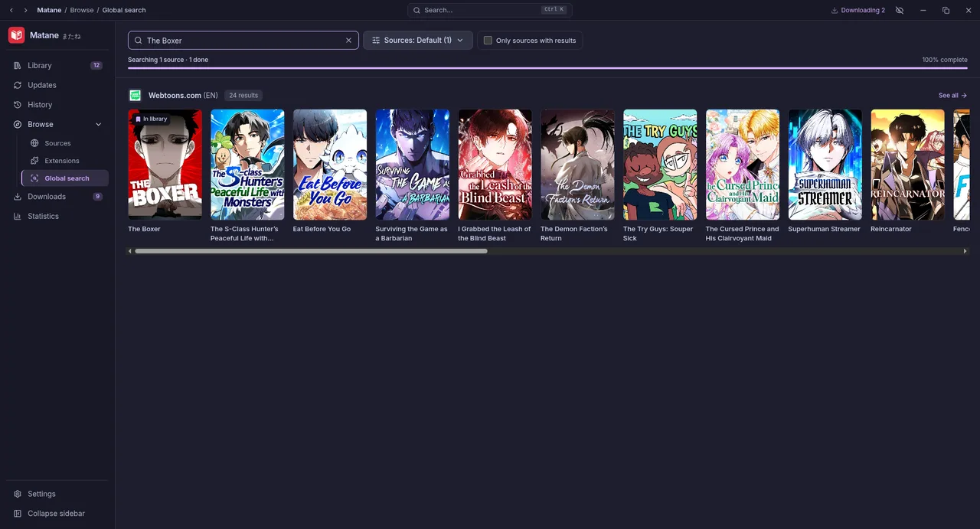Open the Webtoons.com source icon
The height and width of the screenshot is (529, 980).
tap(136, 95)
